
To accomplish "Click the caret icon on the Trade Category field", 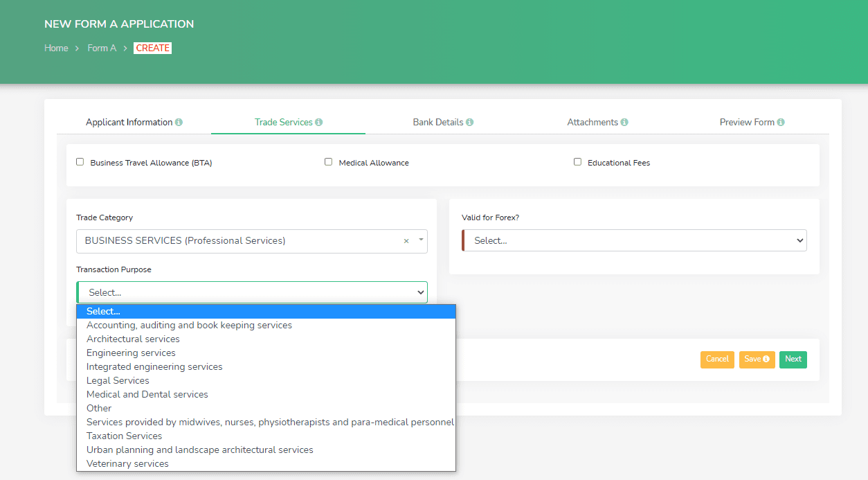I will [419, 240].
